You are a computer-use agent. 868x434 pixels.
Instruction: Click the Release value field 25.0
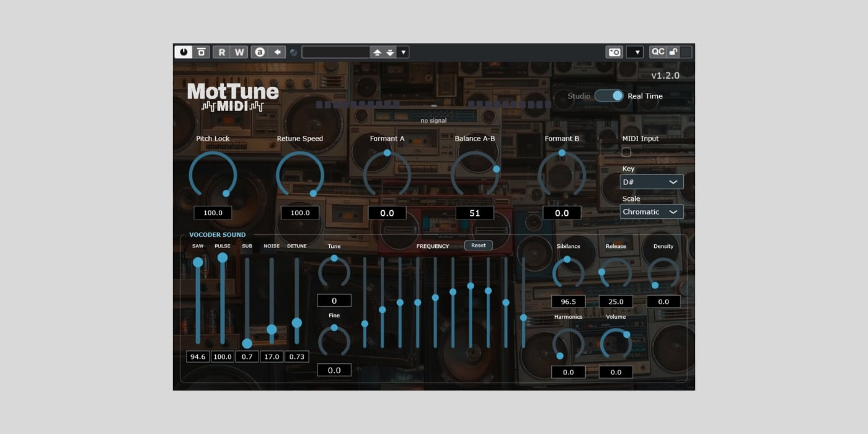[616, 302]
